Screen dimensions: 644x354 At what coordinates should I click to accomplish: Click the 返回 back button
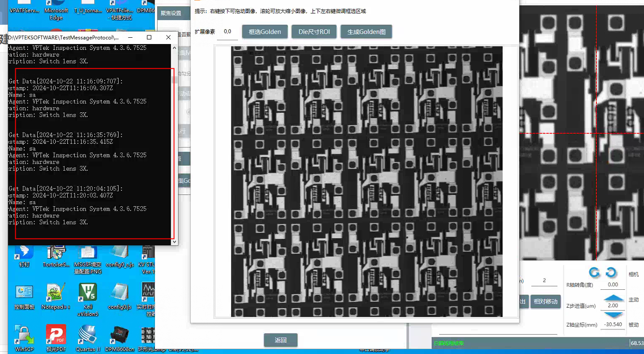pyautogui.click(x=281, y=340)
